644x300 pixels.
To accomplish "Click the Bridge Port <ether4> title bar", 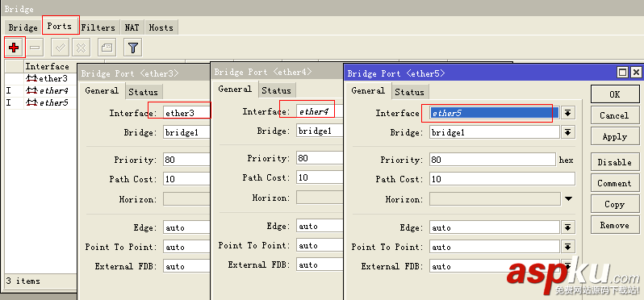I will (278, 72).
